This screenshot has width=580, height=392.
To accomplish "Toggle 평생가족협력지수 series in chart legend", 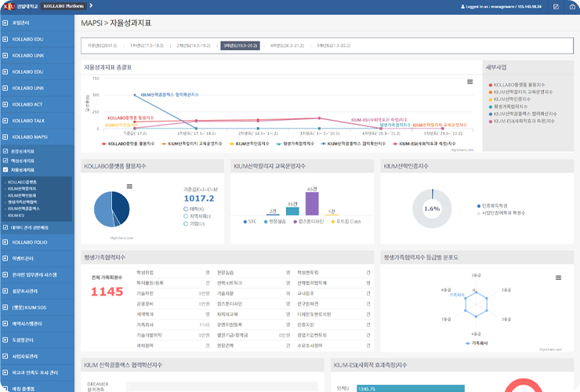I will [295, 143].
